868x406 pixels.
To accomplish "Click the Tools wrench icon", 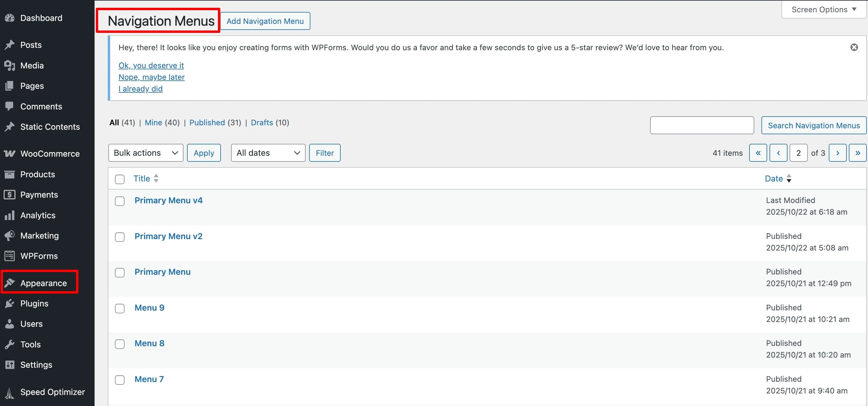I will click(10, 344).
